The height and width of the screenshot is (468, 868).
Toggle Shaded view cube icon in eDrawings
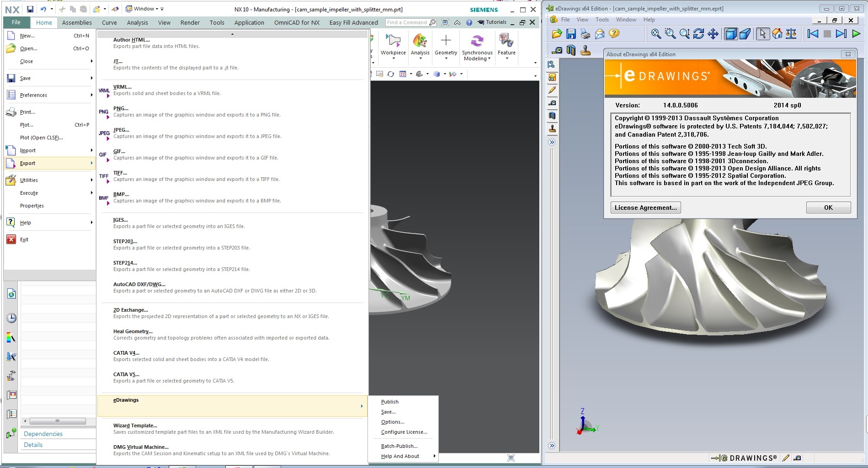pyautogui.click(x=731, y=34)
